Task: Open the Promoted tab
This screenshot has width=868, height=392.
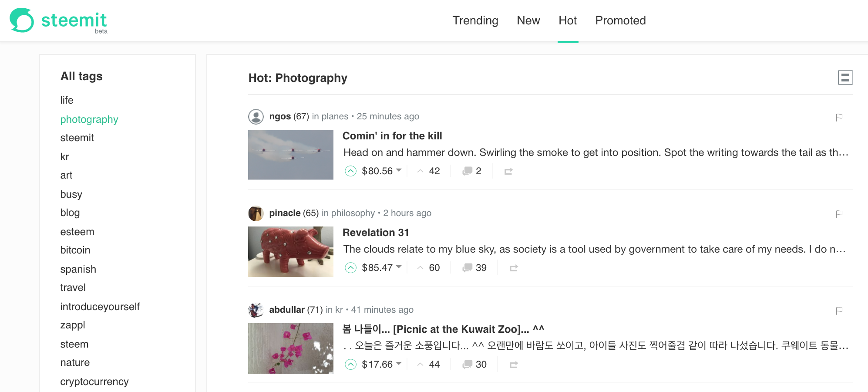Action: click(620, 20)
